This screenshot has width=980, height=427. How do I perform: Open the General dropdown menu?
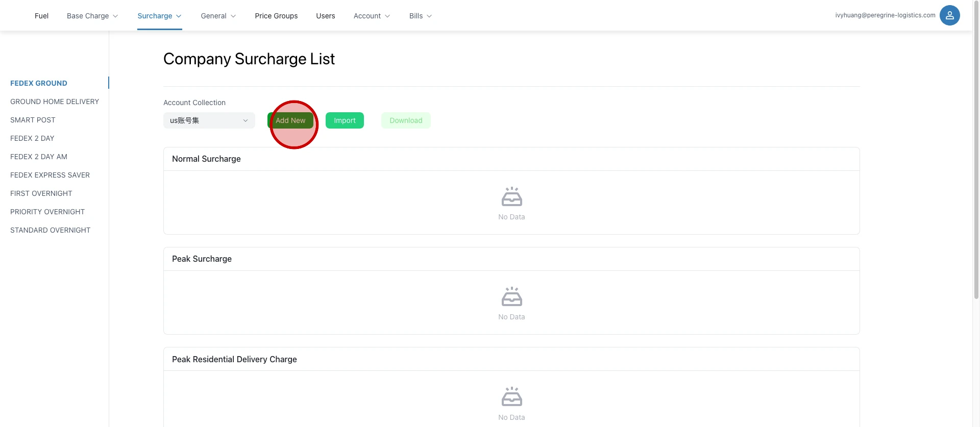click(218, 16)
